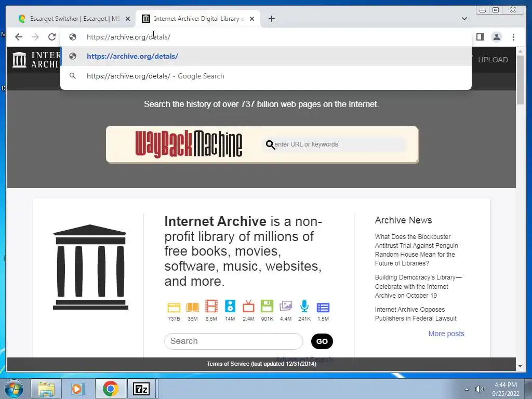The width and height of the screenshot is (532, 399).
Task: Expand the tab search chevron
Action: (464, 19)
